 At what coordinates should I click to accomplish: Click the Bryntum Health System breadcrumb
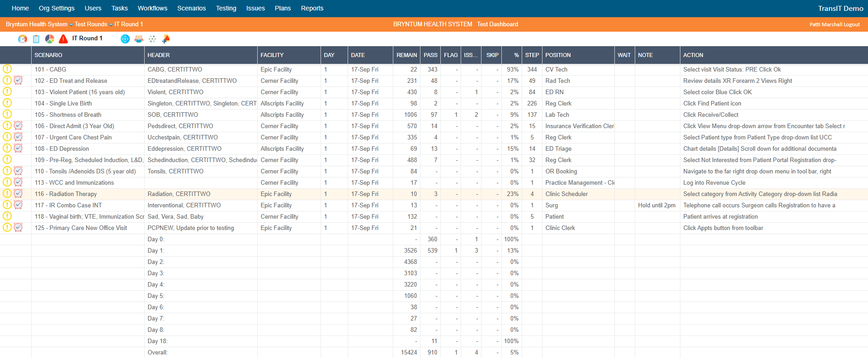click(x=36, y=24)
